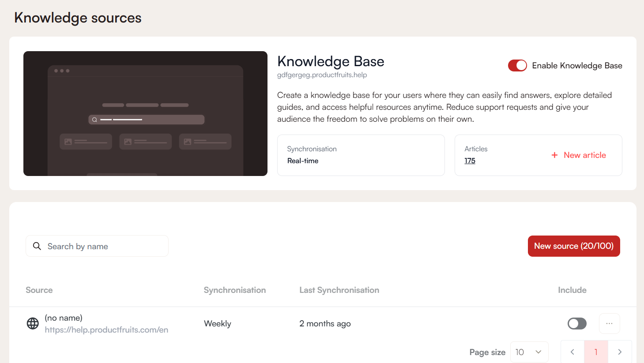Click the globe icon of the website source

(33, 323)
